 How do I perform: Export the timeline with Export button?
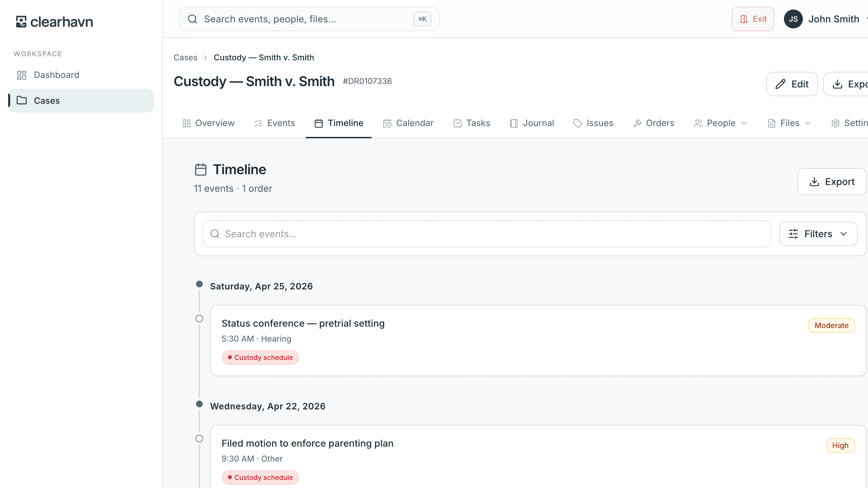click(832, 182)
